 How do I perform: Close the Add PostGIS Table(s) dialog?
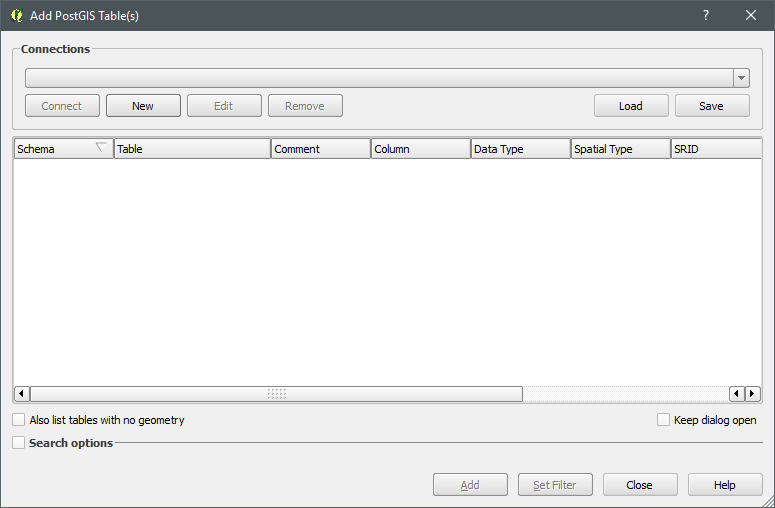pyautogui.click(x=751, y=15)
